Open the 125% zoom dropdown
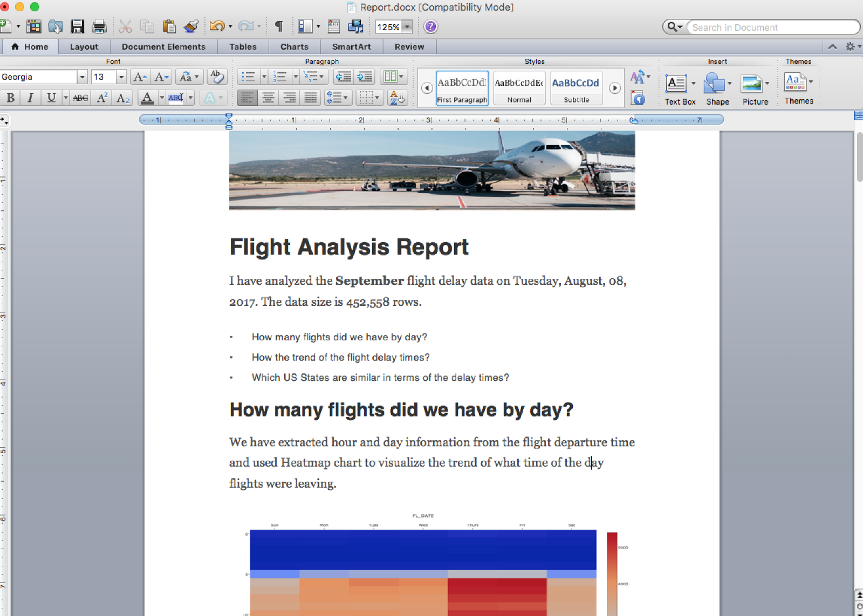The height and width of the screenshot is (616, 863). pyautogui.click(x=408, y=27)
